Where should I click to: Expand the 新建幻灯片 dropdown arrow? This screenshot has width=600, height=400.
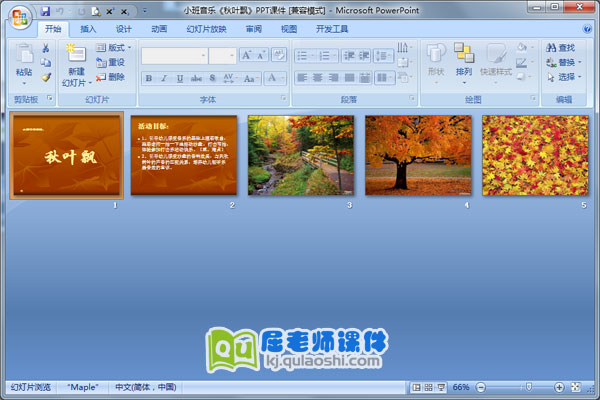90,83
